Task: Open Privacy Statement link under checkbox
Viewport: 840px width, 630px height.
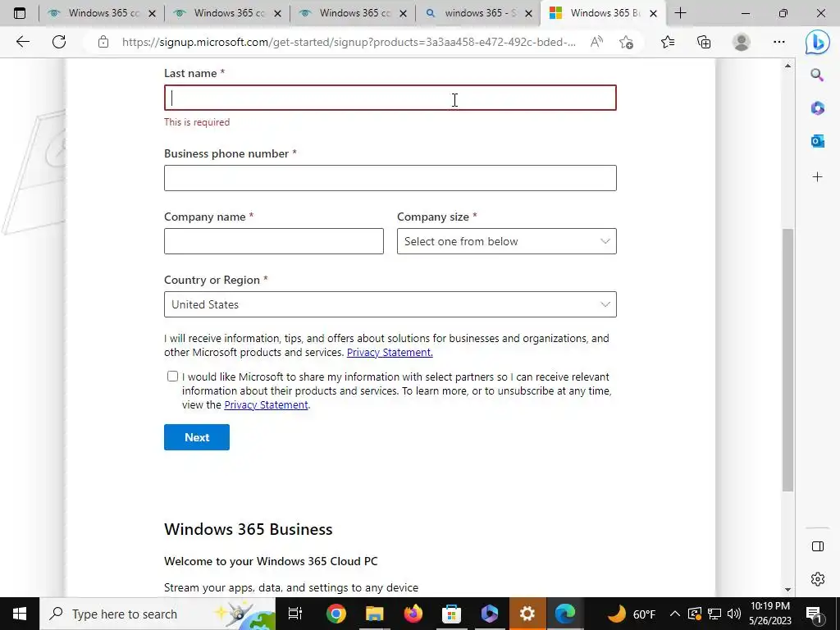Action: click(x=267, y=405)
